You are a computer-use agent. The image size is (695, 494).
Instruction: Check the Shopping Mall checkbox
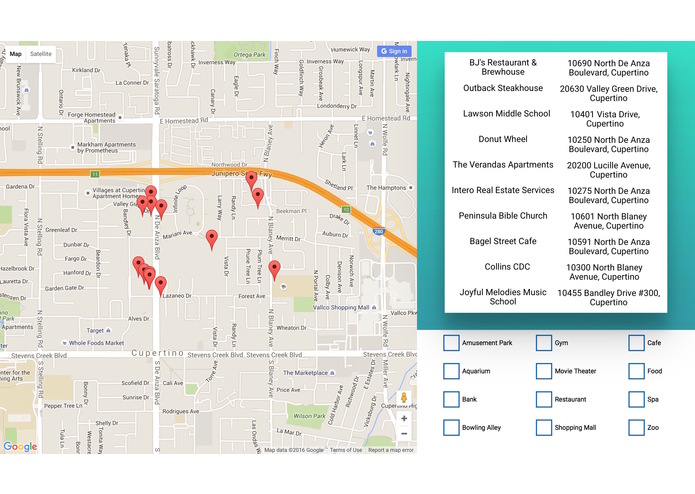[544, 428]
